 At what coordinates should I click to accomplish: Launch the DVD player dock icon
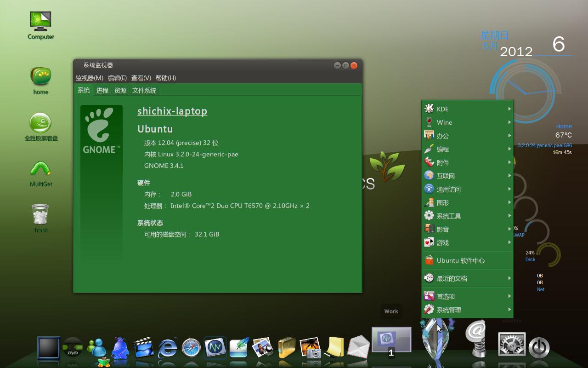click(x=73, y=348)
